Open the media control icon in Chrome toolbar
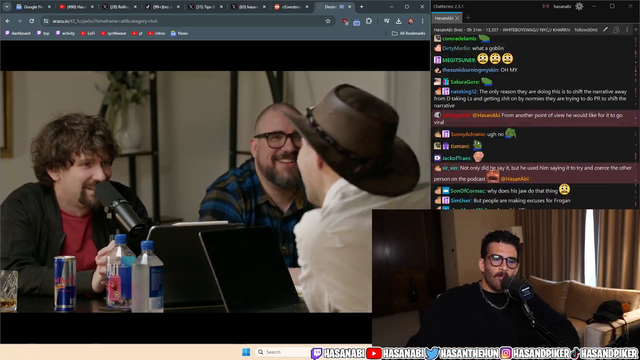The height and width of the screenshot is (360, 640). (387, 21)
